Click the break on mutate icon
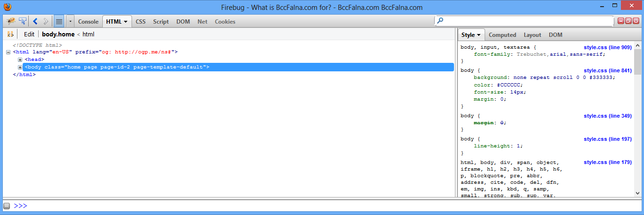Viewport: 644px width, 215px height. [10, 34]
